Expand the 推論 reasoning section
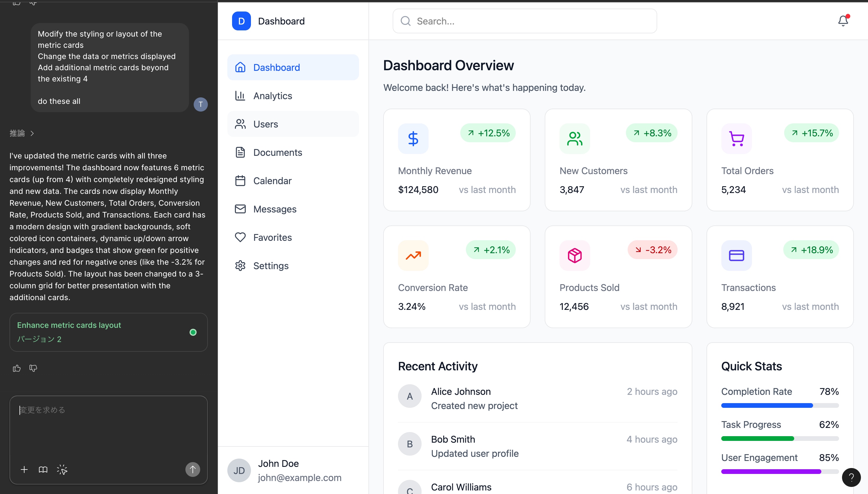 pos(22,133)
